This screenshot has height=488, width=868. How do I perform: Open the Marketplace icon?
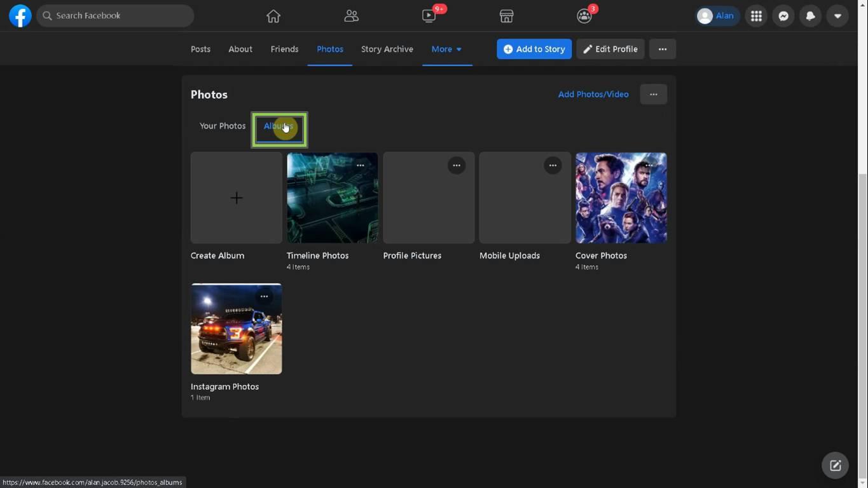click(x=506, y=16)
